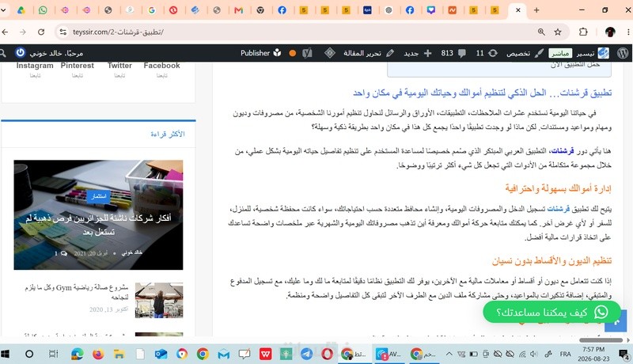Click bold قرشنات link in second paragraph
The height and width of the screenshot is (364, 633).
point(563,151)
